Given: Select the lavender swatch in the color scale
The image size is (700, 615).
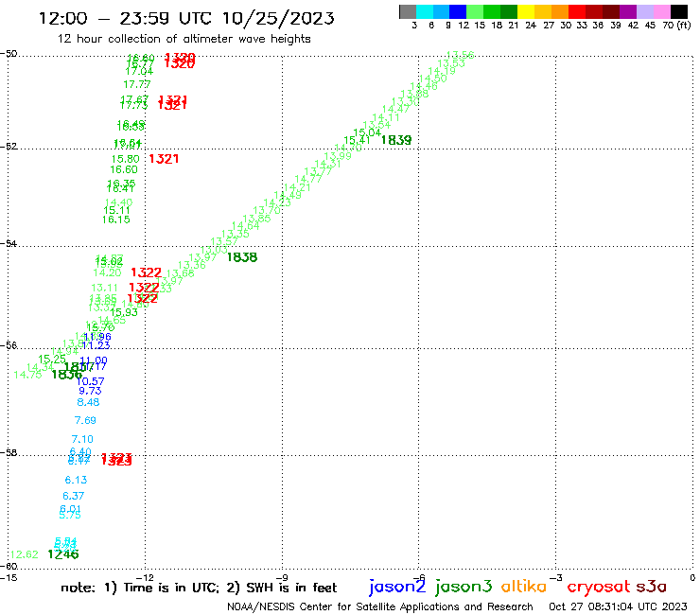Looking at the screenshot, I should coord(644,11).
